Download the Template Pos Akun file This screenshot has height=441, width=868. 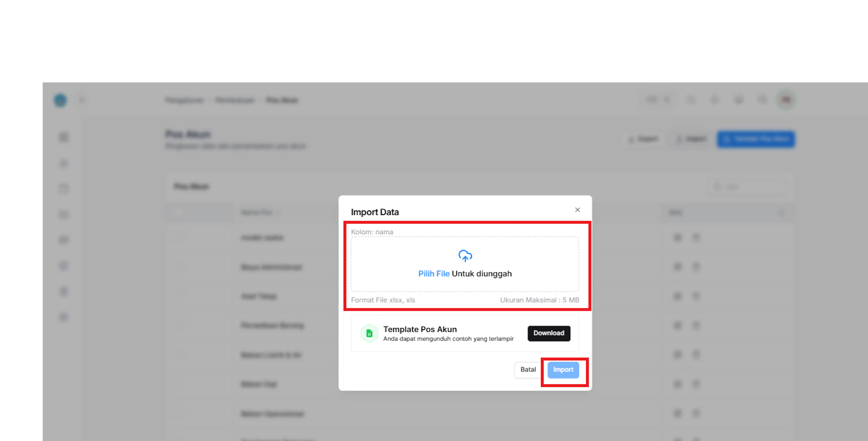549,333
